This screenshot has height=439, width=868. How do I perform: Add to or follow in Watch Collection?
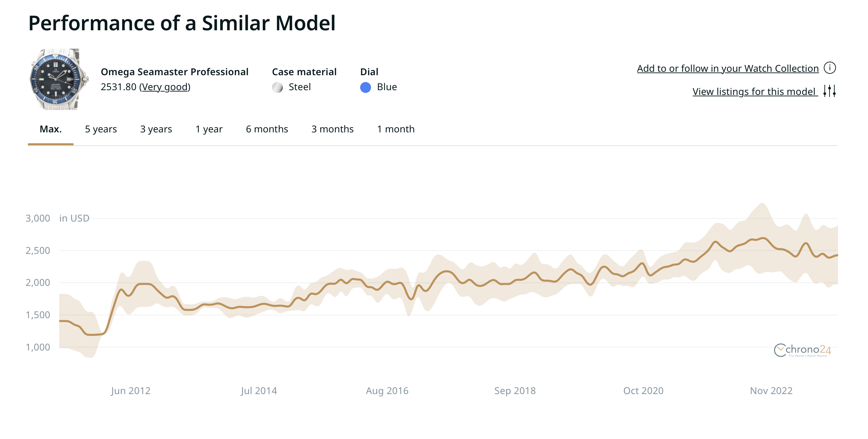(727, 69)
